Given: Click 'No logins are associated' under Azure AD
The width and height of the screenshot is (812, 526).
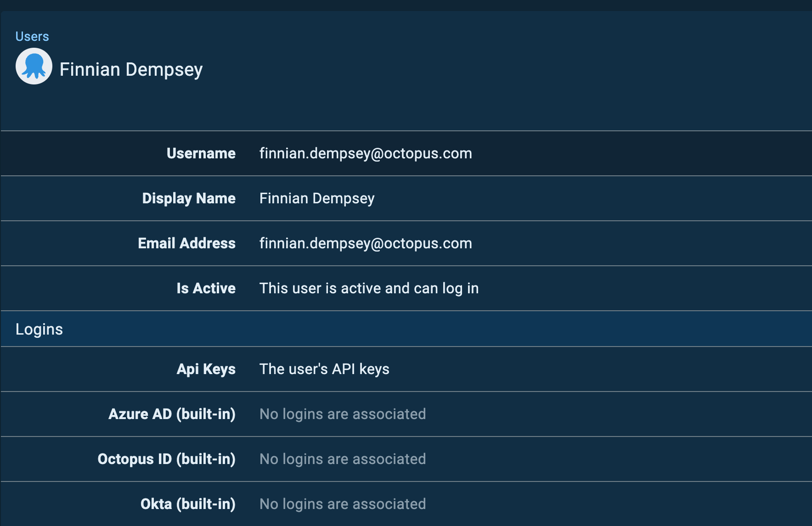Looking at the screenshot, I should [342, 414].
